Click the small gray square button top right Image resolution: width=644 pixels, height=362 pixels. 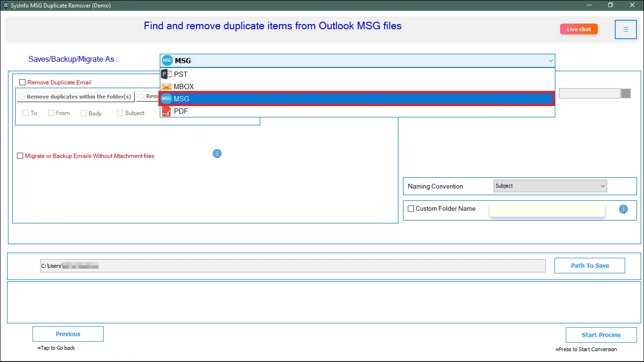click(x=626, y=93)
